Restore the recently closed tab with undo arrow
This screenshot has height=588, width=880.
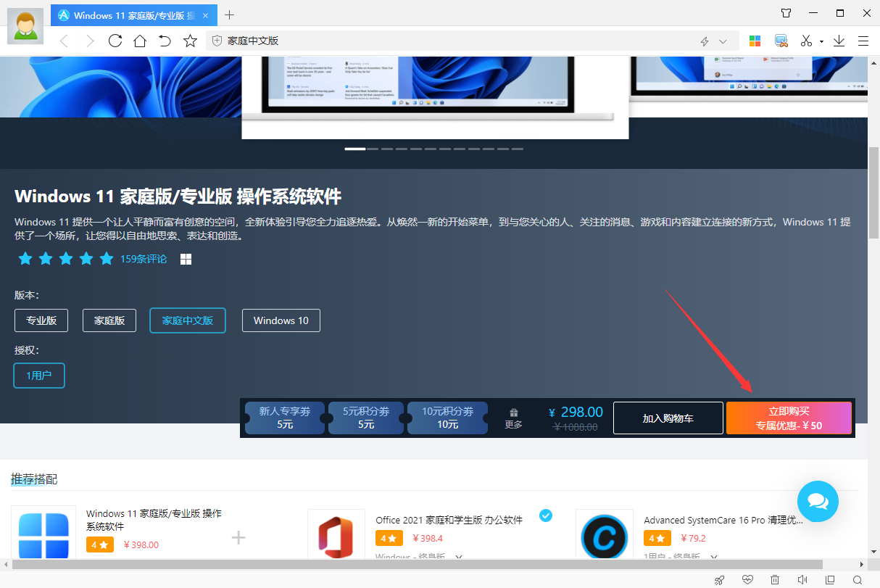pos(165,41)
